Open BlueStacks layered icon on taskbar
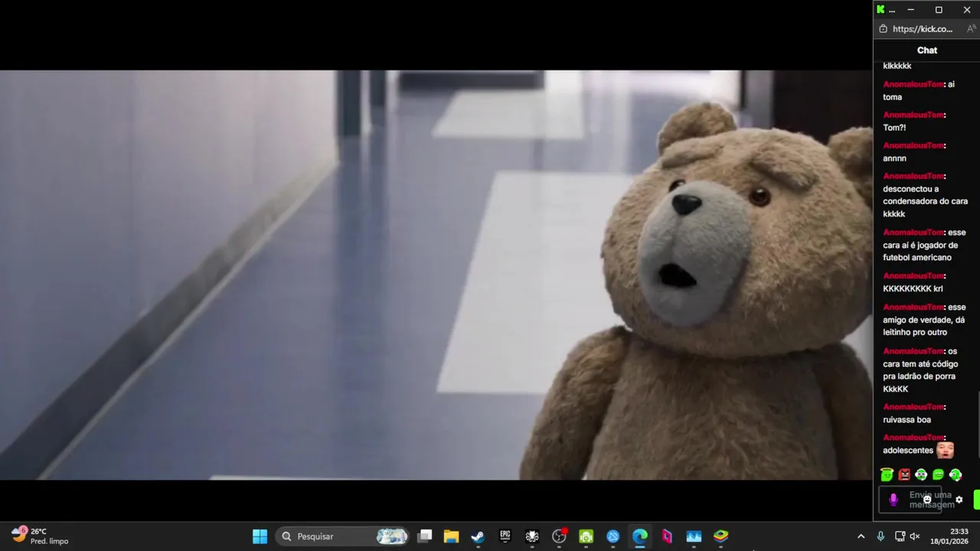 point(721,536)
